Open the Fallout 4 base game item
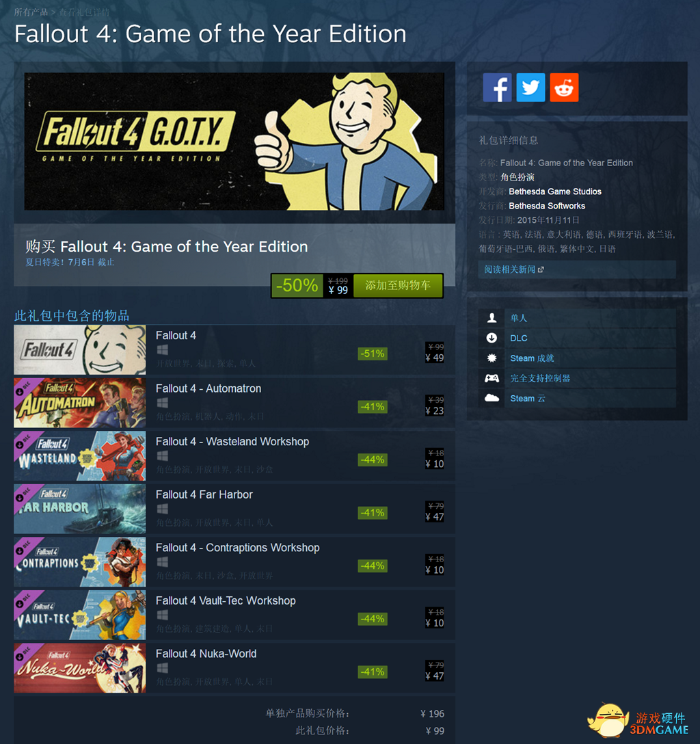Viewport: 700px width, 744px height. [234, 349]
